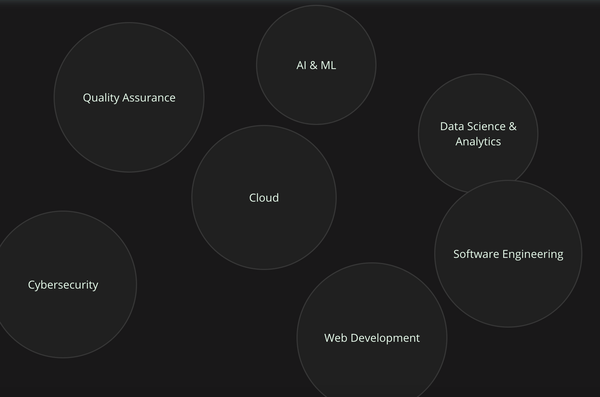Click the 'AI & ML' text label
Viewport: 600px width, 397px height.
pos(316,65)
